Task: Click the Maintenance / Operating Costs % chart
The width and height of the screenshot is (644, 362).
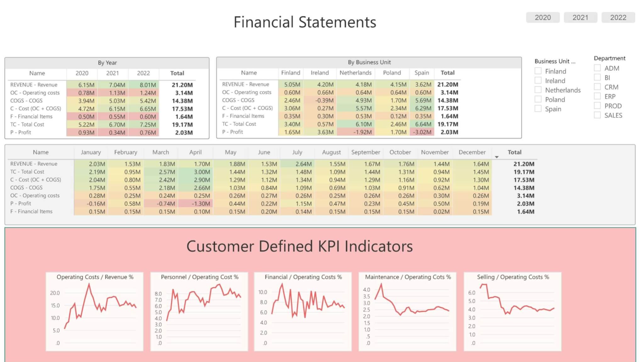Action: (x=407, y=309)
